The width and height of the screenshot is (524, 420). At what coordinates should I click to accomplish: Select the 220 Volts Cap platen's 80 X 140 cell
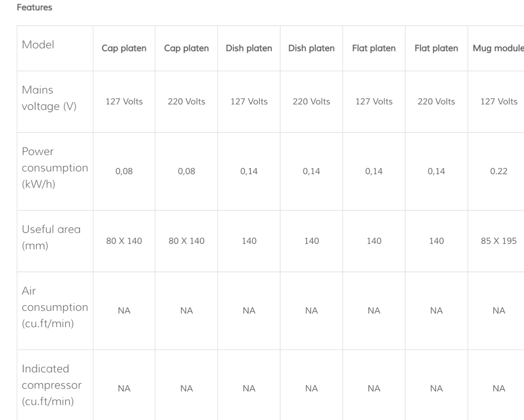(x=186, y=241)
